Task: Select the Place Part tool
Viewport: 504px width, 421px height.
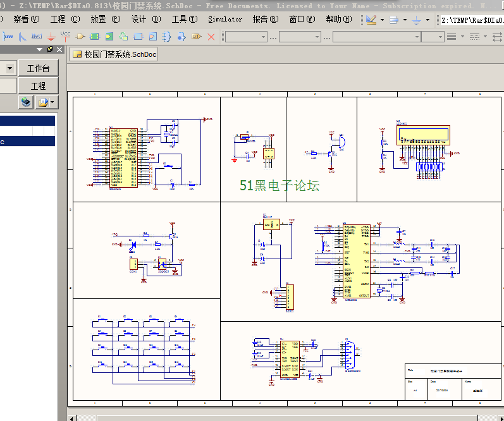Action: (x=81, y=37)
